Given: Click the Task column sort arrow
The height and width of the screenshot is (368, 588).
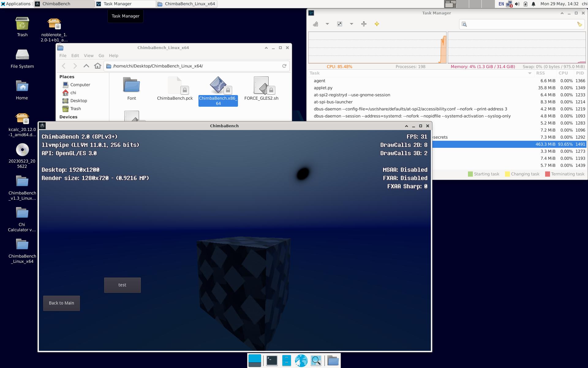Looking at the screenshot, I should pyautogui.click(x=530, y=73).
